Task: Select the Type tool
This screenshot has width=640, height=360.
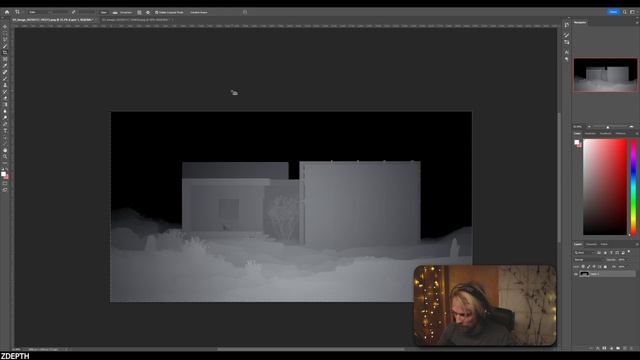Action: [5, 131]
